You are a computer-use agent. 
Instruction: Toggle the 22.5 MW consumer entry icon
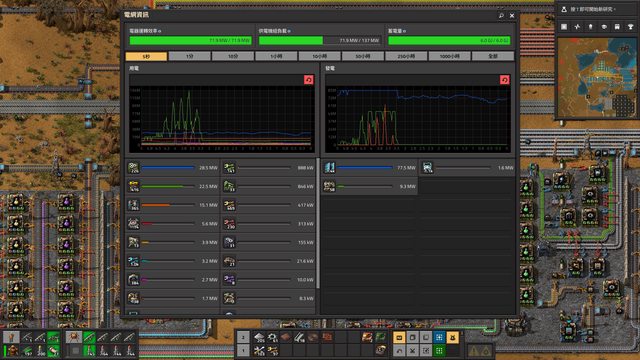(133, 187)
